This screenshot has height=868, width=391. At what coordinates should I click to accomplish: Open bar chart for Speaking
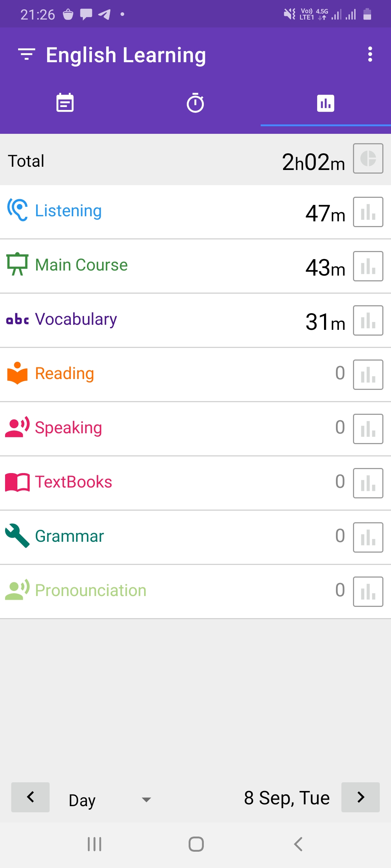pos(368,429)
